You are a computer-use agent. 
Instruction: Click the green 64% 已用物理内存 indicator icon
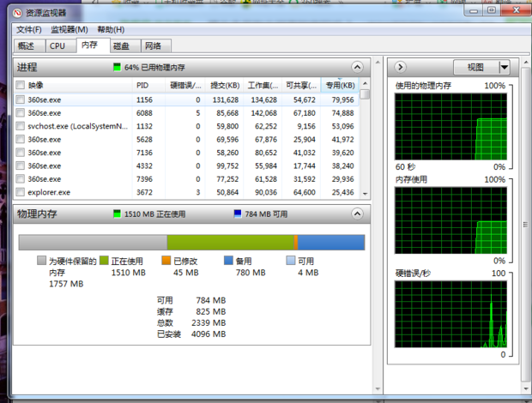coord(117,67)
